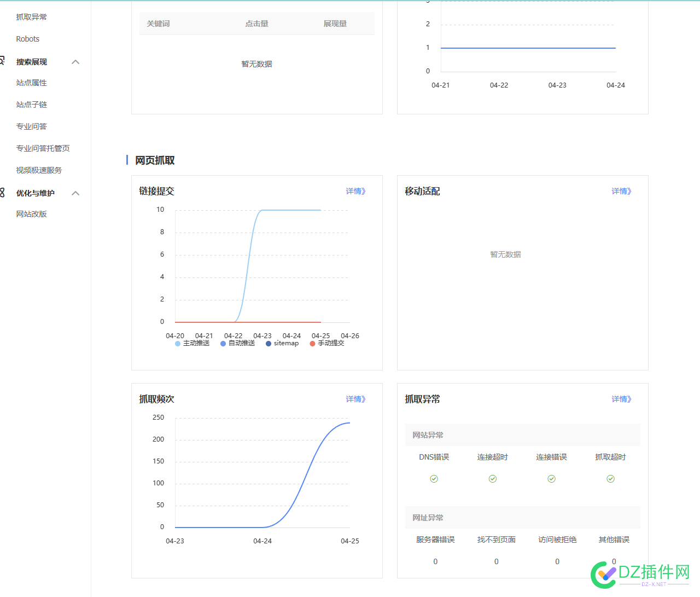Open 详情 link for 移动适配
Viewport: 700px width, 597px height.
[621, 191]
